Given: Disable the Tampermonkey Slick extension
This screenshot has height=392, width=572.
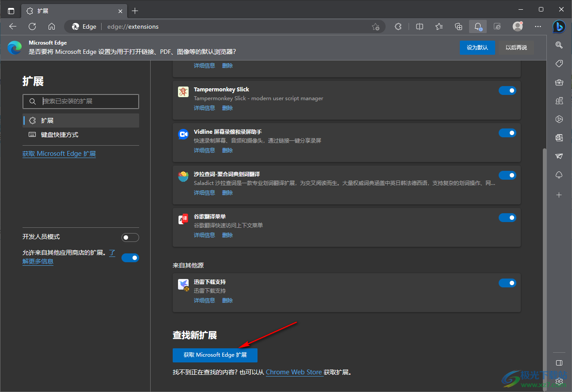Looking at the screenshot, I should [x=508, y=90].
